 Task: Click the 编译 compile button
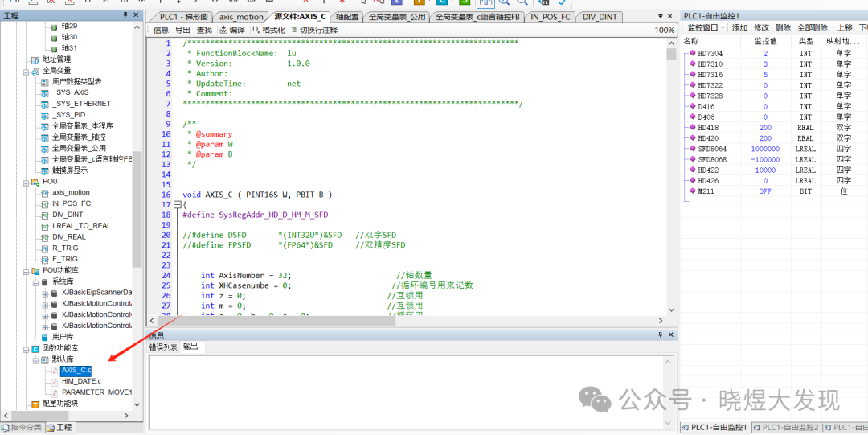[232, 30]
